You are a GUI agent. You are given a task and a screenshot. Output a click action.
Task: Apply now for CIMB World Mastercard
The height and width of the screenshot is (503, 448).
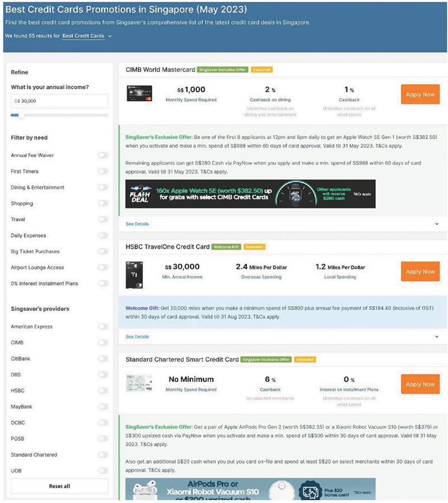[x=420, y=95]
